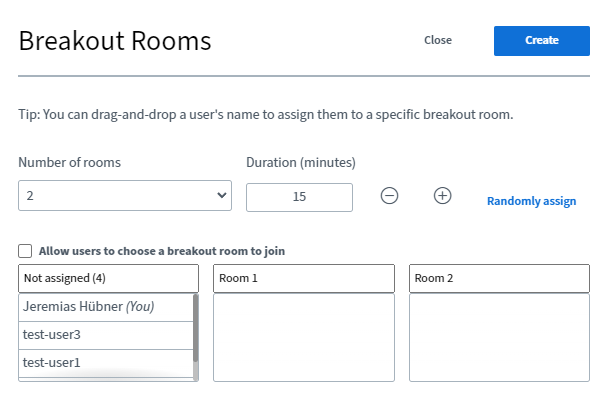This screenshot has height=415, width=607.
Task: Click inside the Room 2 user area
Action: tap(499, 337)
